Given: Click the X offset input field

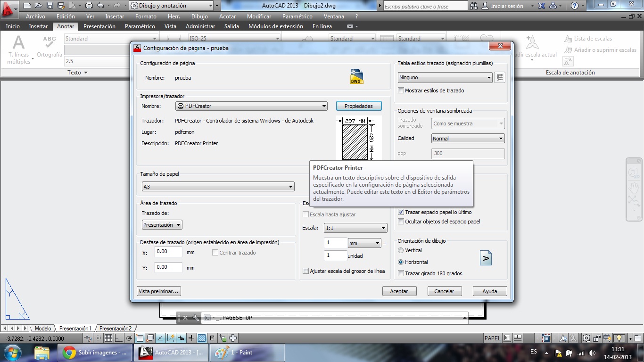Looking at the screenshot, I should pyautogui.click(x=168, y=252).
